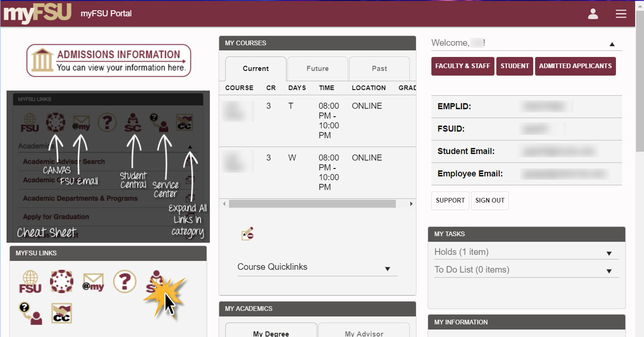Click the courses table scroll-right arrow
Viewport: 644px width, 337px height.
click(411, 204)
